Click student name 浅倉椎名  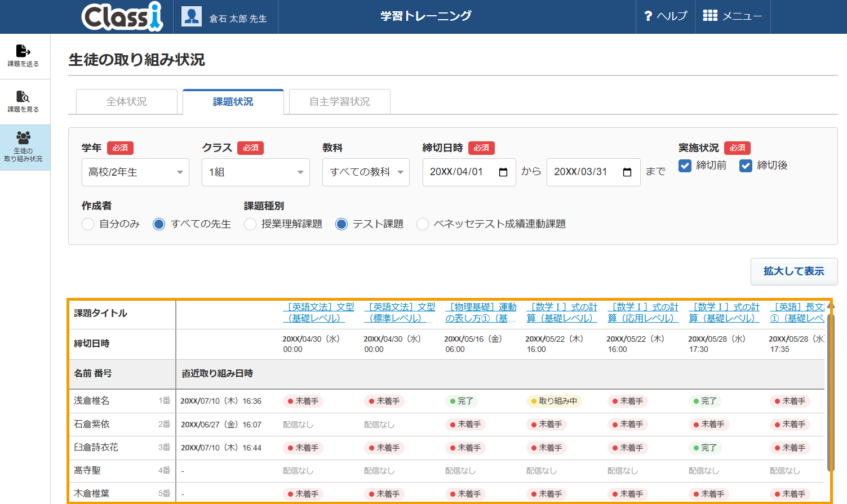click(92, 401)
